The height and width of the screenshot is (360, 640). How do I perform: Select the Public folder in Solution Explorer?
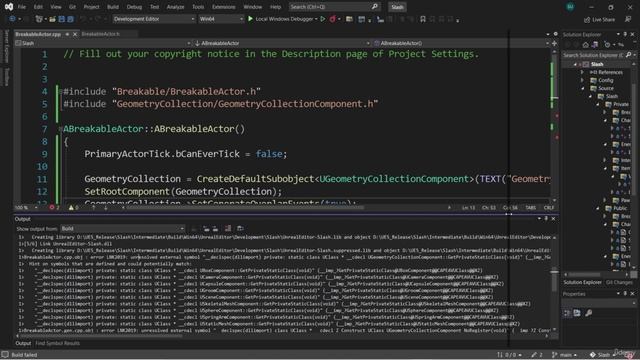click(x=620, y=209)
